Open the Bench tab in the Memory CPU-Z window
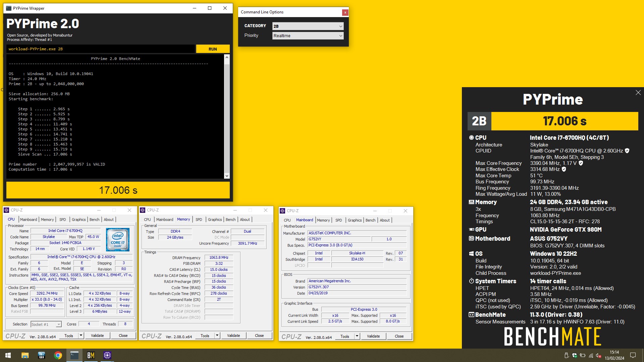This screenshot has width=644, height=362. click(230, 220)
